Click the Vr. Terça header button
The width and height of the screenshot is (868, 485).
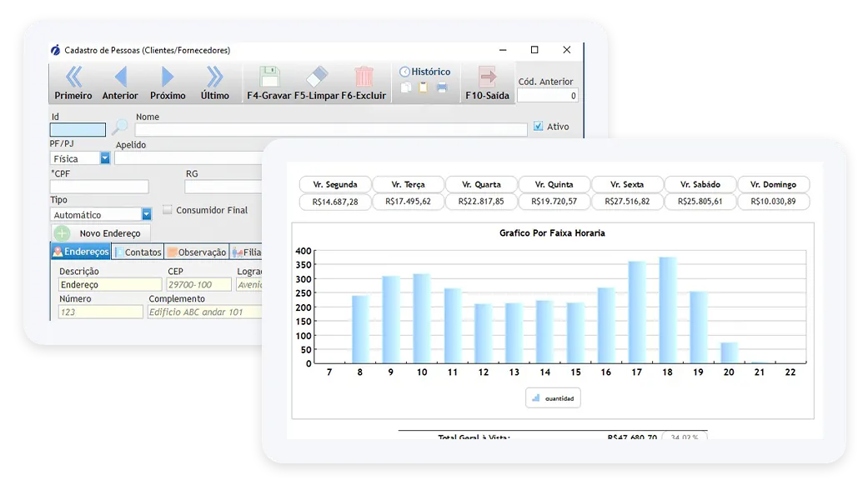408,184
